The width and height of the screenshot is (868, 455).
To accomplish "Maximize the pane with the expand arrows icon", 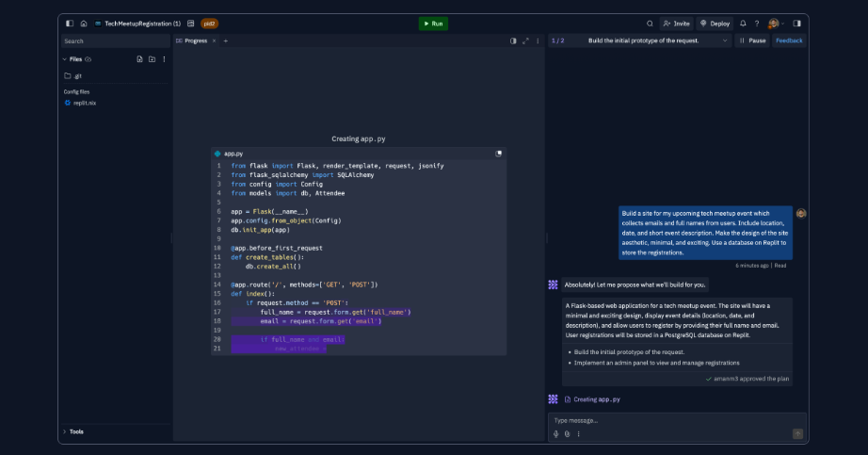I will coord(525,41).
